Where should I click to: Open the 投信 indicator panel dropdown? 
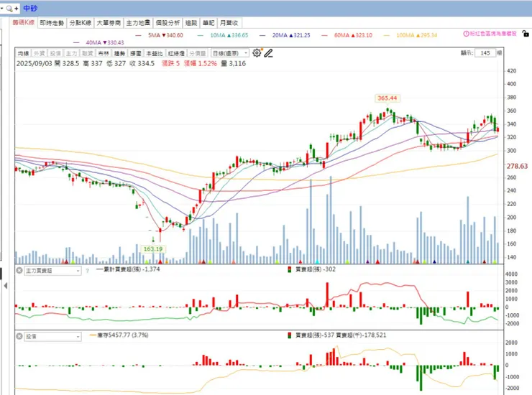click(52, 336)
